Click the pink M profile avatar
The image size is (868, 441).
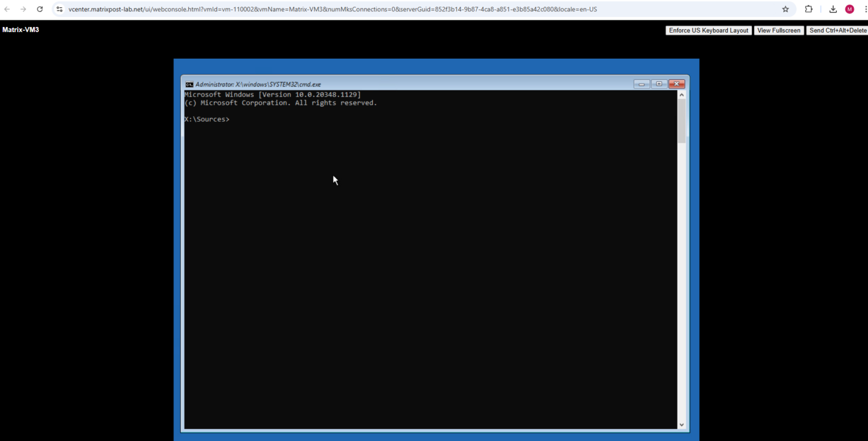tap(848, 9)
